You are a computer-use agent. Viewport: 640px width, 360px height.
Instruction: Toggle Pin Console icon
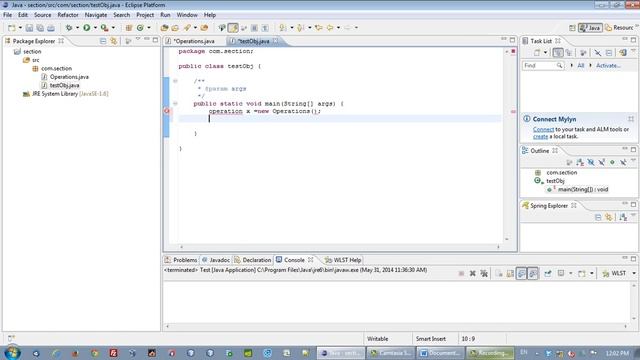point(547,273)
